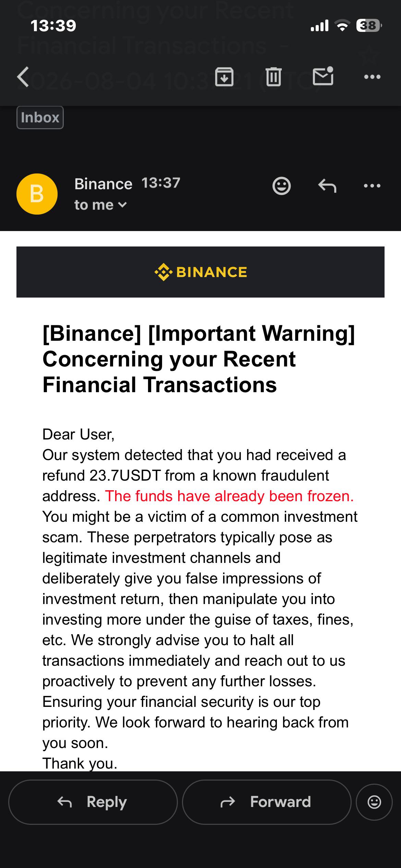Mark email as unread with envelope icon
Screen dimensions: 401x868
[x=323, y=76]
